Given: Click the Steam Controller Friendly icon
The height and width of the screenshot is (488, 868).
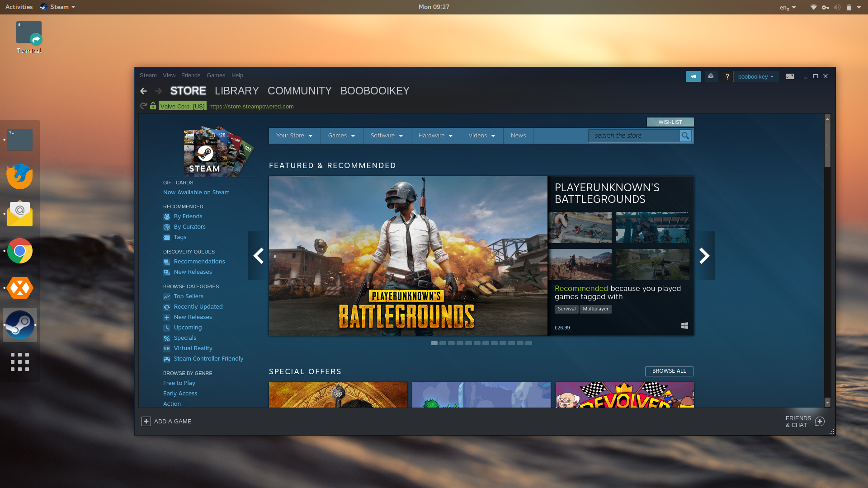Looking at the screenshot, I should click(x=167, y=359).
